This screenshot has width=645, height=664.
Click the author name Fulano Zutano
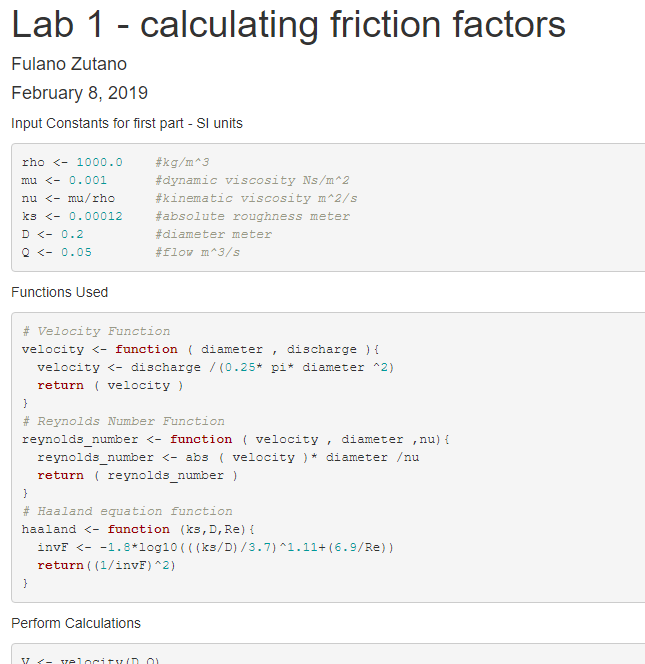pyautogui.click(x=69, y=65)
